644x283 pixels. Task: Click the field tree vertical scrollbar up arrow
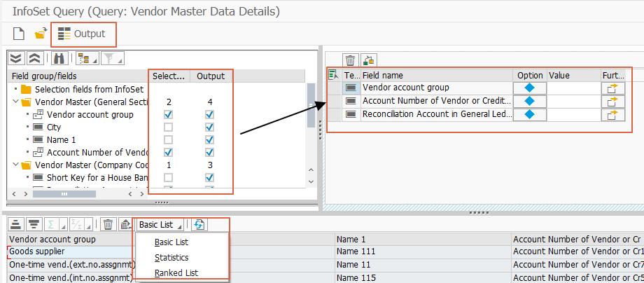(311, 170)
